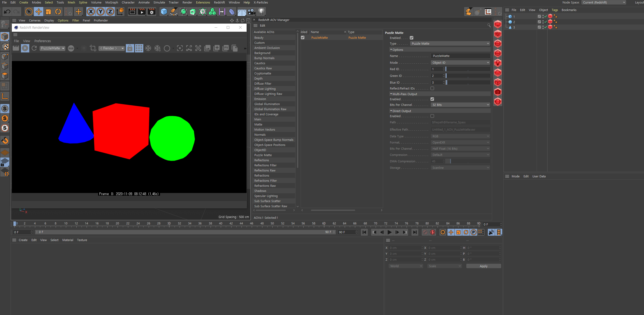Open the Render mode dropdown in RenderView
The width and height of the screenshot is (644, 315).
[111, 48]
